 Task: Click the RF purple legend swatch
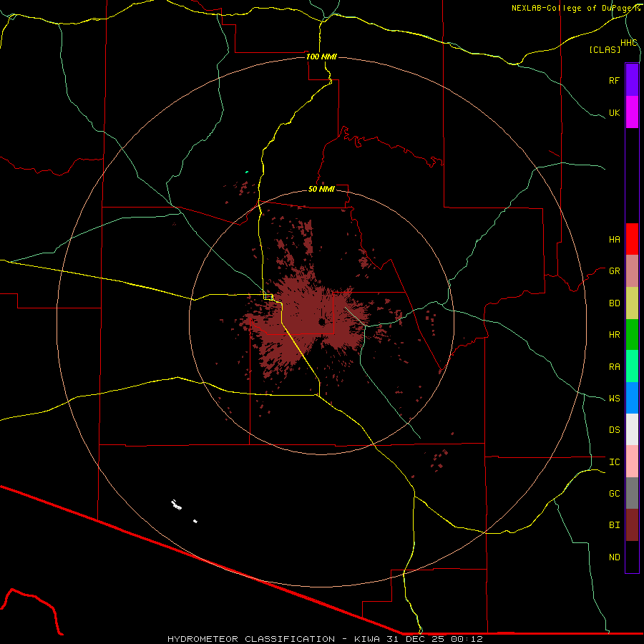[x=632, y=80]
